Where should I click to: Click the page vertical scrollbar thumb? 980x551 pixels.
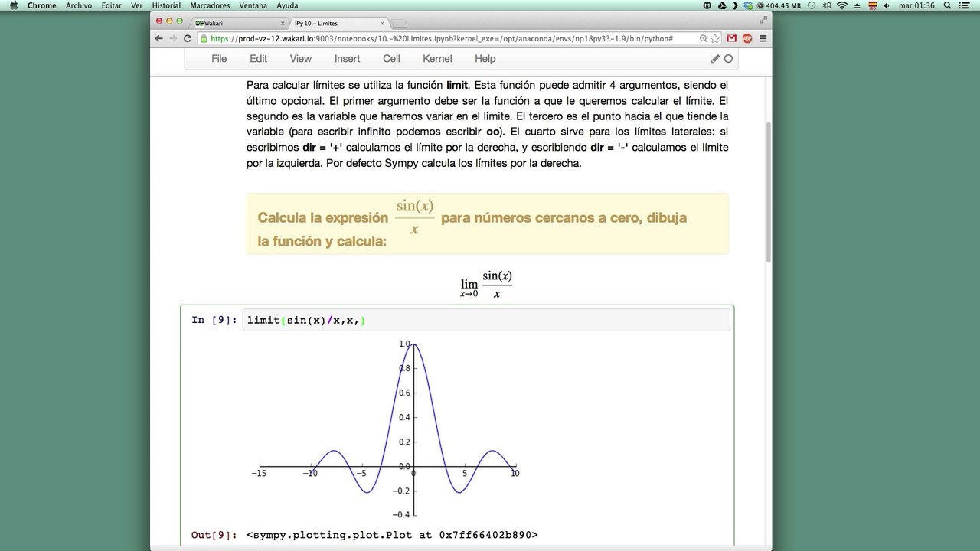click(768, 191)
